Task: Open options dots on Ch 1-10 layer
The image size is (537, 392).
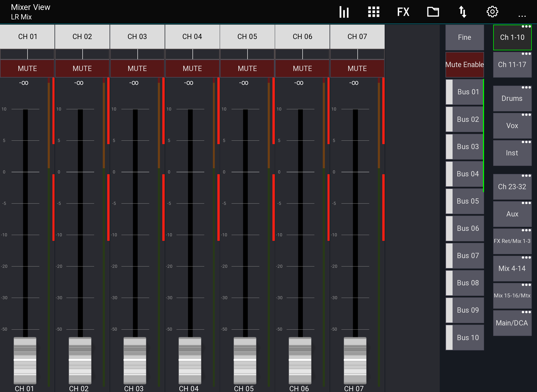Action: (526, 26)
